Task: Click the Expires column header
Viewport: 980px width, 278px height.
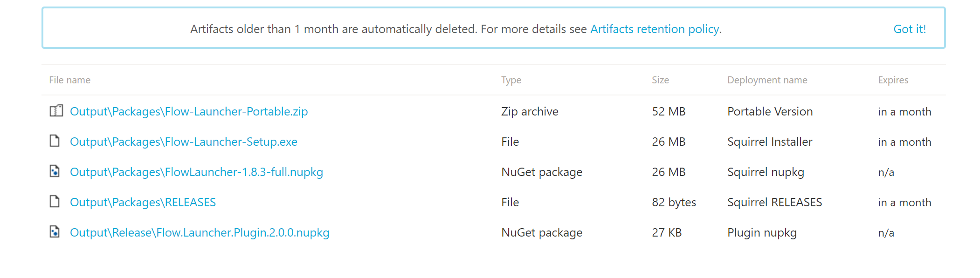Action: 893,80
